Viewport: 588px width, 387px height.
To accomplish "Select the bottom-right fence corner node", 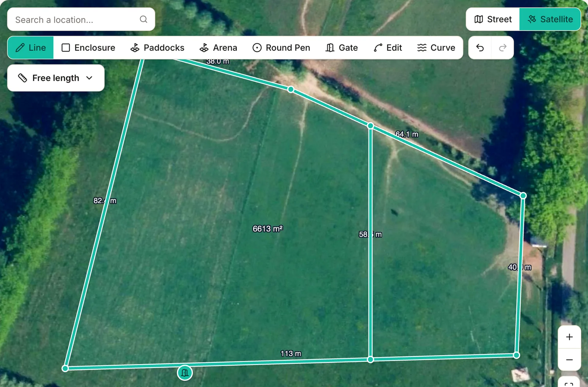I will [x=516, y=355].
